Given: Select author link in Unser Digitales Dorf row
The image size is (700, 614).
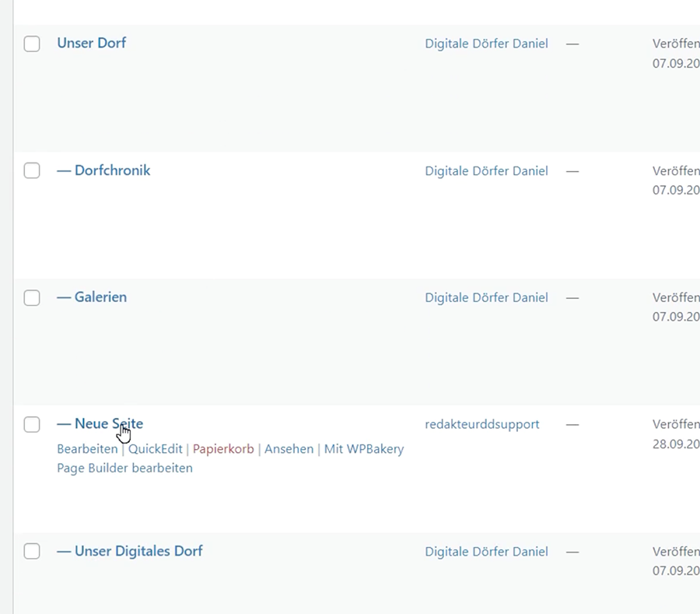Looking at the screenshot, I should tap(486, 551).
